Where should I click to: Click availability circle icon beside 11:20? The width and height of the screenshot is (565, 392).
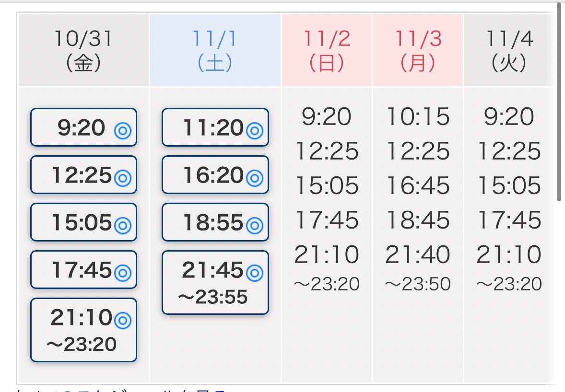coord(255,130)
